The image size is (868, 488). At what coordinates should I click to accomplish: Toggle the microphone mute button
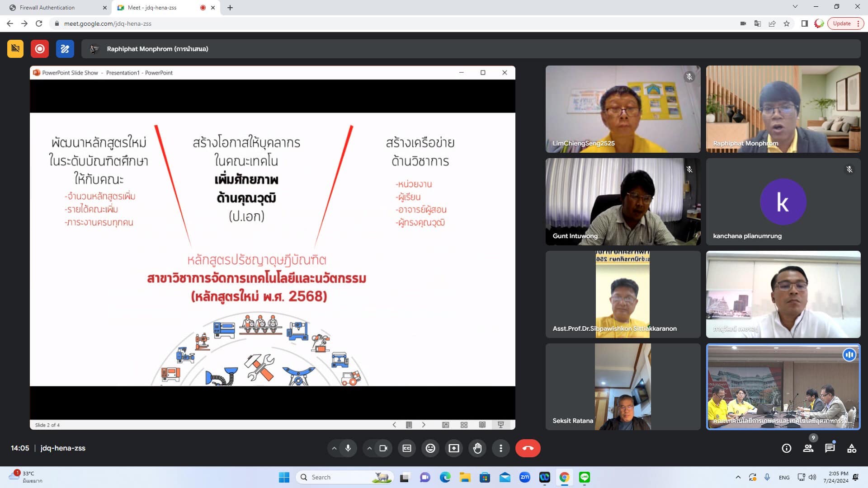[x=348, y=448]
